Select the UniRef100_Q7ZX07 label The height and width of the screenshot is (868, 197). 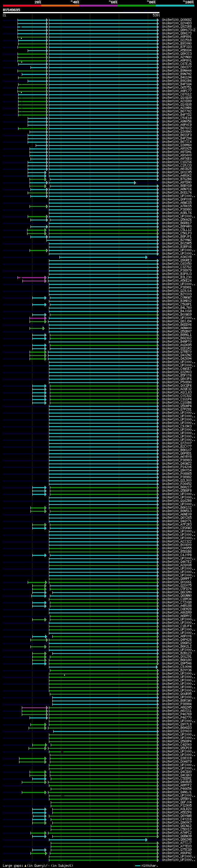click(x=177, y=443)
